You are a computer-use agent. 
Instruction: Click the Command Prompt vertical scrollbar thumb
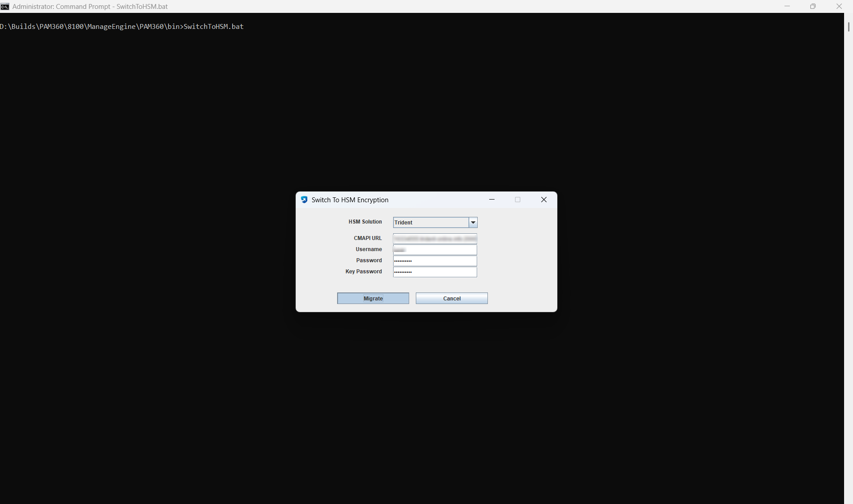coord(849,27)
